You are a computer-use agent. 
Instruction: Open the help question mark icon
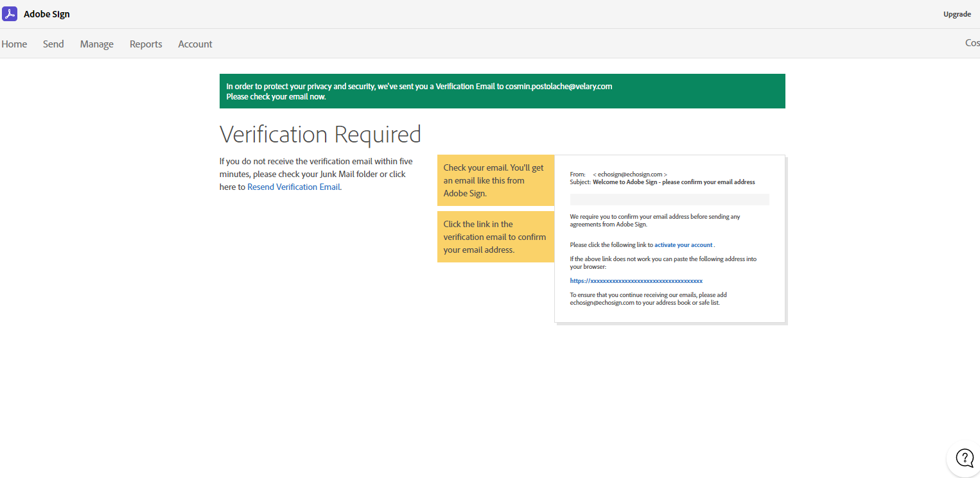click(x=965, y=457)
